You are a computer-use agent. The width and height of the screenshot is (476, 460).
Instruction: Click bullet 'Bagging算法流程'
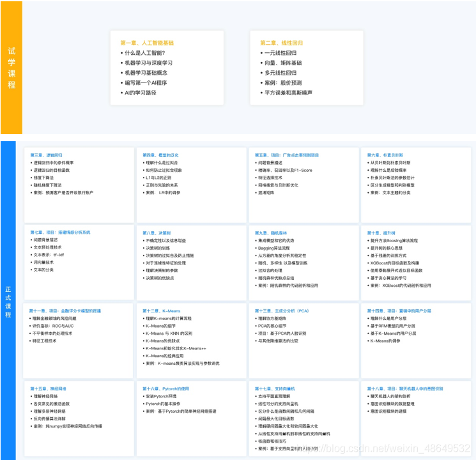[274, 248]
